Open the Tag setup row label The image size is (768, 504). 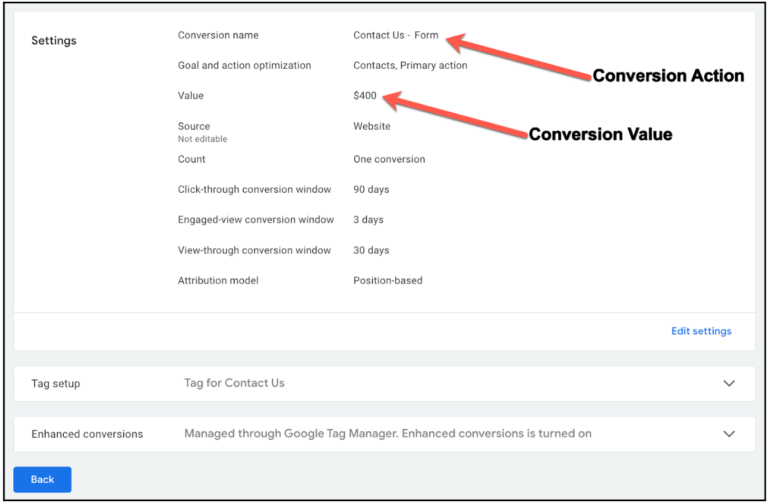pyautogui.click(x=56, y=383)
